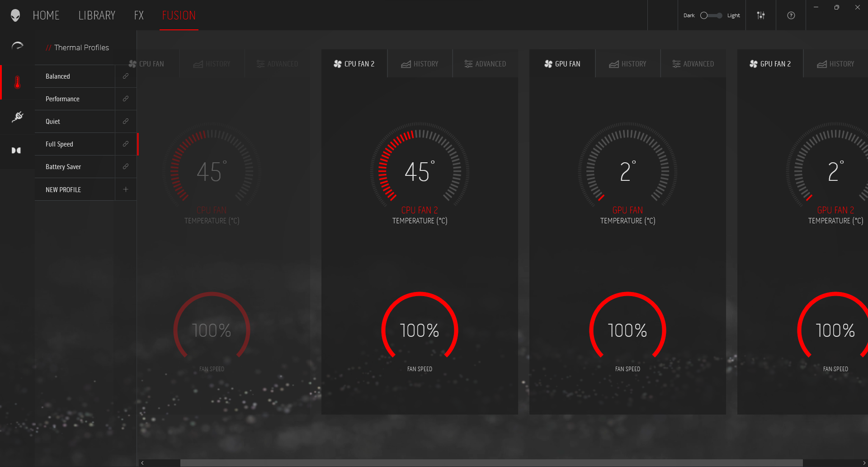
Task: Open the power plug sidebar icon
Action: pos(17,117)
